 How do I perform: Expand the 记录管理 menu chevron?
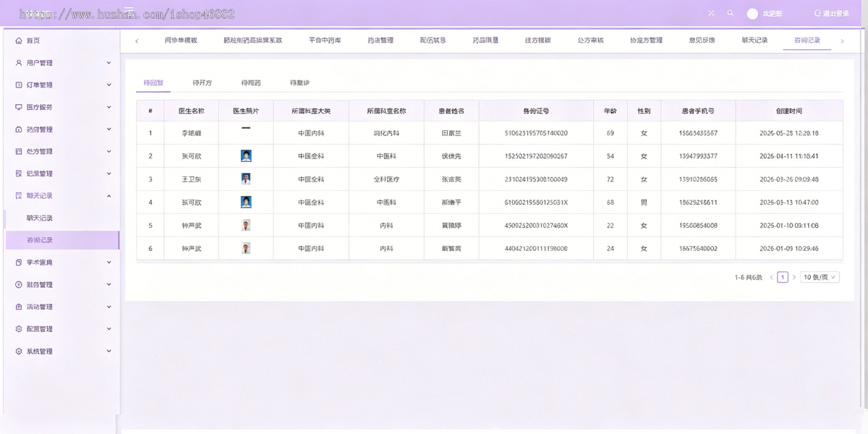109,174
